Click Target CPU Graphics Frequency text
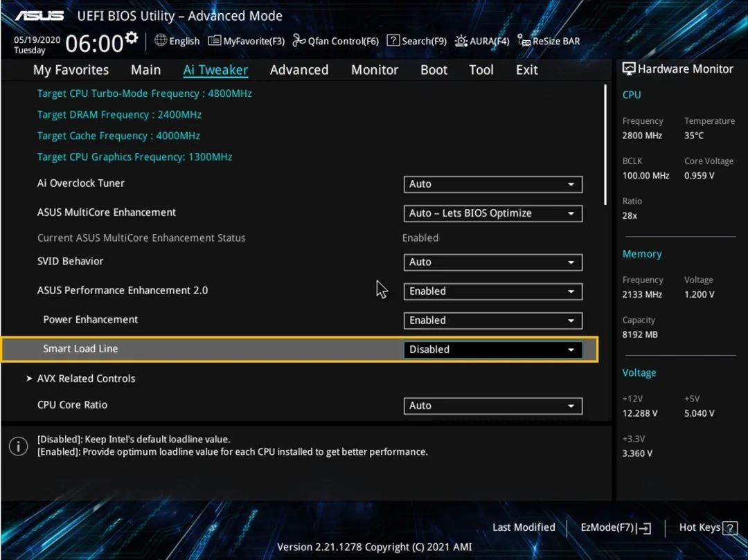This screenshot has height=560, width=748. (134, 157)
